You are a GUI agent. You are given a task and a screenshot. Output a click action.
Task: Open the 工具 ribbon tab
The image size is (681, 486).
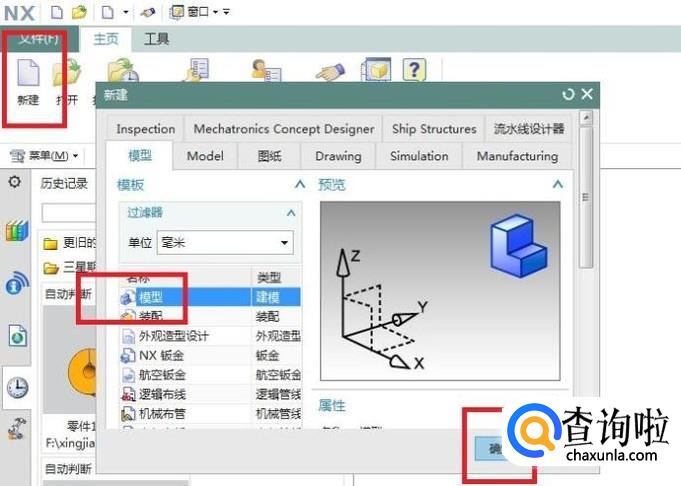point(156,39)
